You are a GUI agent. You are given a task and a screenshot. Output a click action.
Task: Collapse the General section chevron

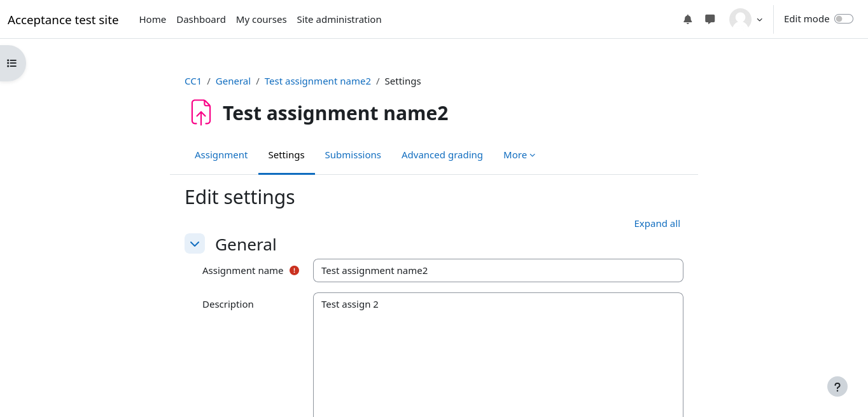pos(195,244)
